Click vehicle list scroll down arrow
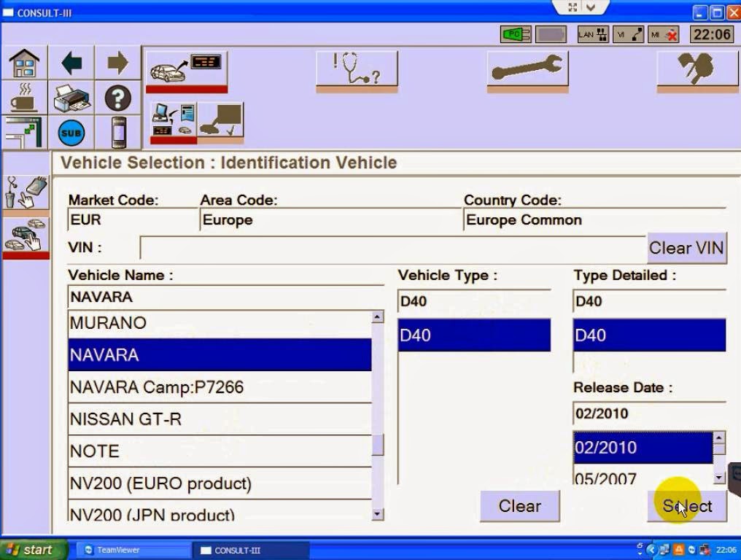741x560 pixels. [378, 513]
